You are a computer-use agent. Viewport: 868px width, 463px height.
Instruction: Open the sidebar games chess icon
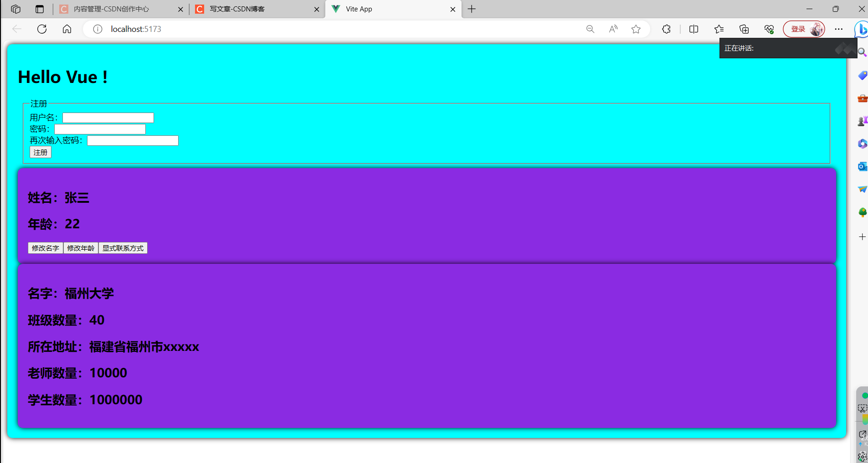(862, 121)
